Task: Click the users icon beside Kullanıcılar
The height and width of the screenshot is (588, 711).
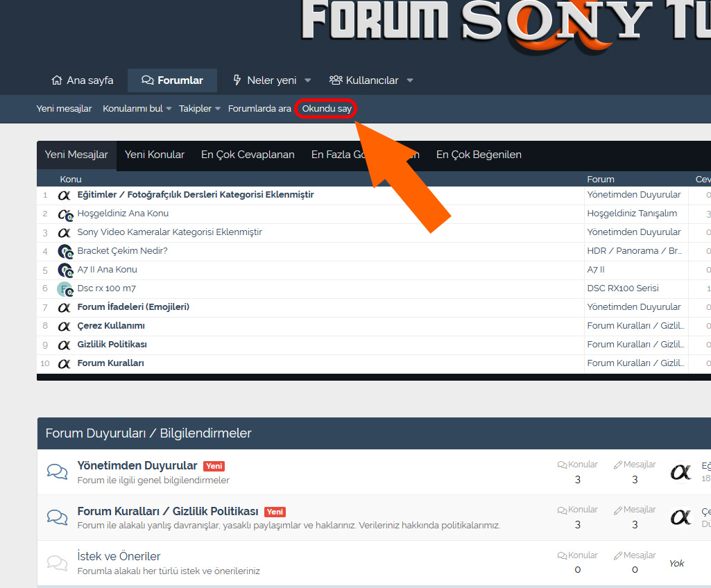Action: click(x=336, y=80)
